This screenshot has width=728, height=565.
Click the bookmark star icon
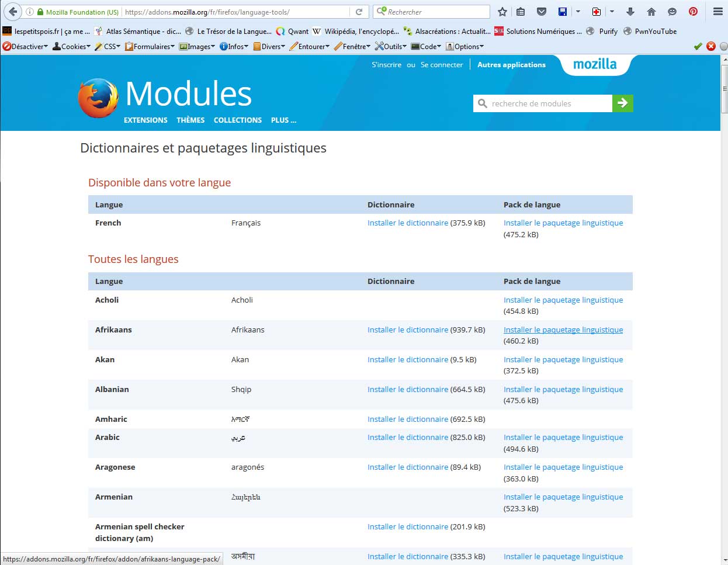coord(502,12)
